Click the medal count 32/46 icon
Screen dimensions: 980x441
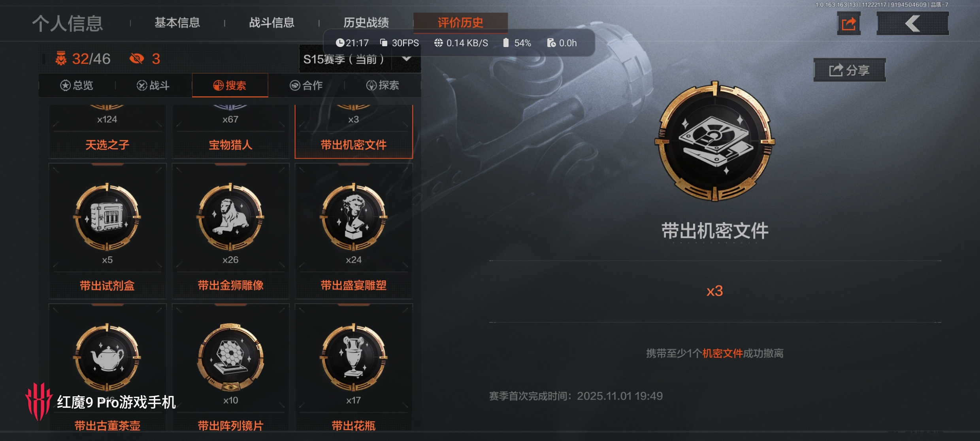61,59
